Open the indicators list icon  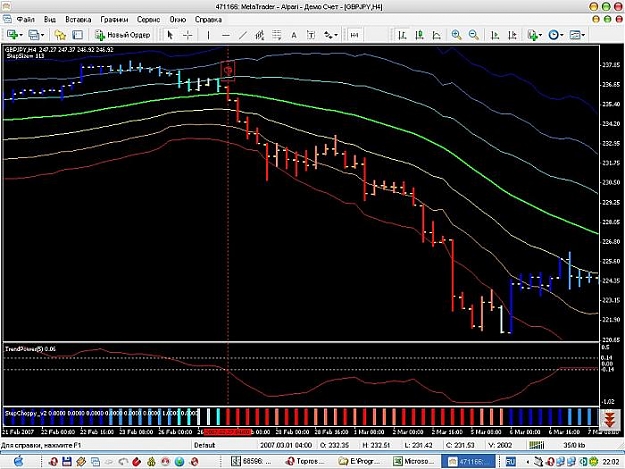(532, 35)
